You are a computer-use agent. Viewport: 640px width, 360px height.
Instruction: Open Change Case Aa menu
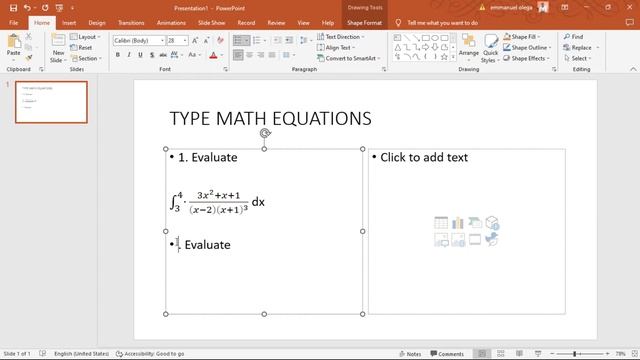click(194, 55)
